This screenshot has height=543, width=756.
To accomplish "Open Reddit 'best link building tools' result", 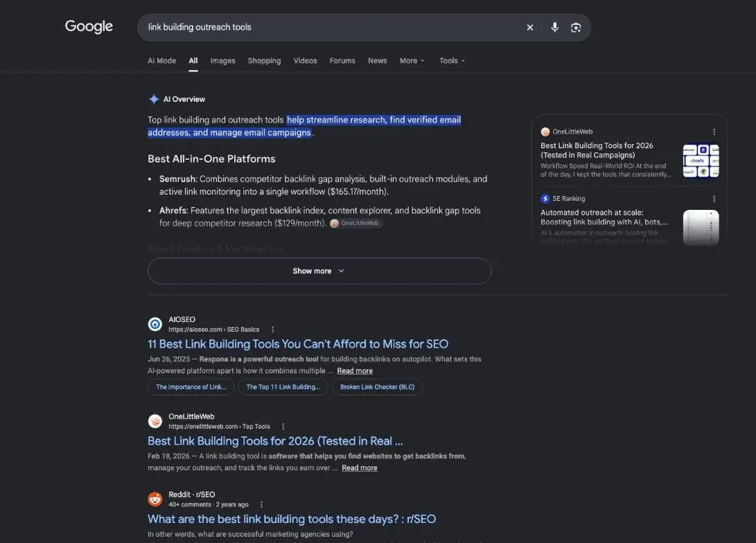I will pyautogui.click(x=292, y=519).
